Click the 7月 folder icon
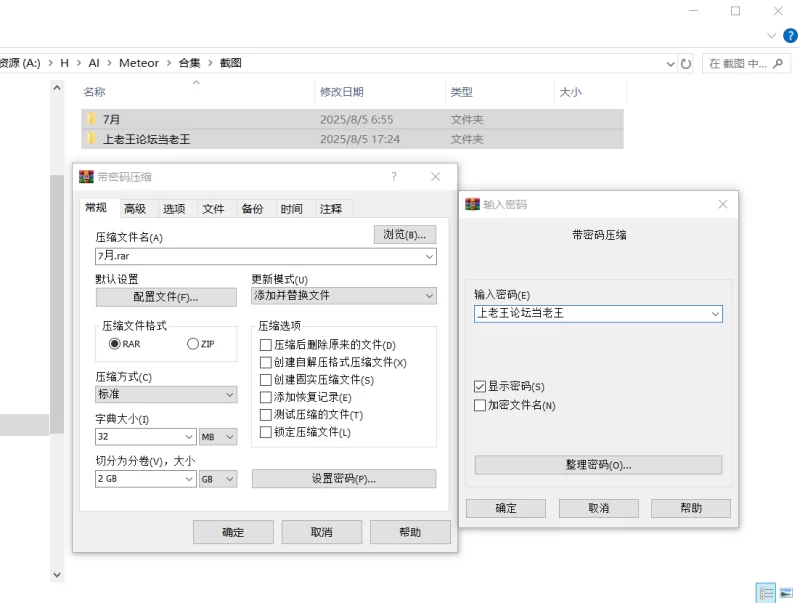Image resolution: width=800 pixels, height=603 pixels. (x=91, y=119)
